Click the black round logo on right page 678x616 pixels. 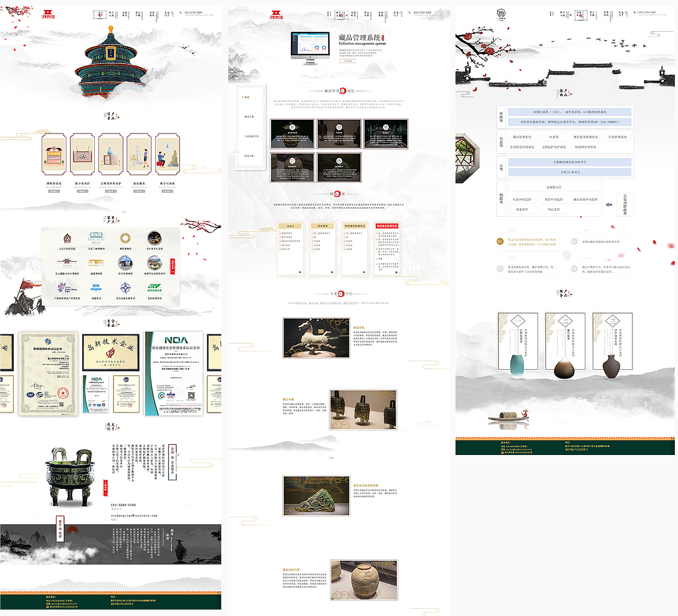501,15
